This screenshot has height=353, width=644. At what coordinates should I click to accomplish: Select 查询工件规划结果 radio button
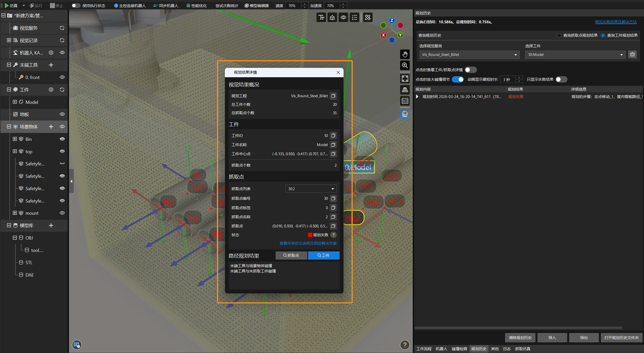[x=603, y=35]
